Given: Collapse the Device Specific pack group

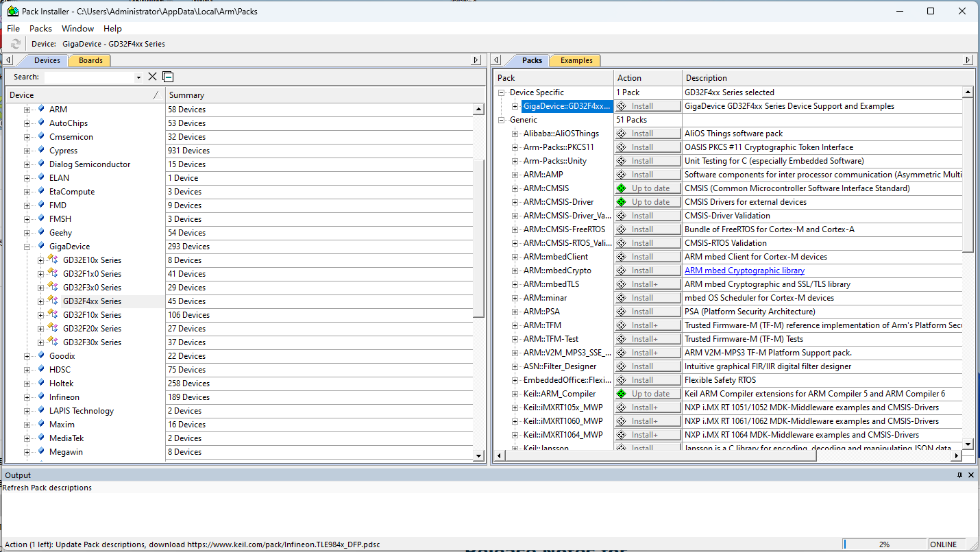Looking at the screenshot, I should (502, 92).
